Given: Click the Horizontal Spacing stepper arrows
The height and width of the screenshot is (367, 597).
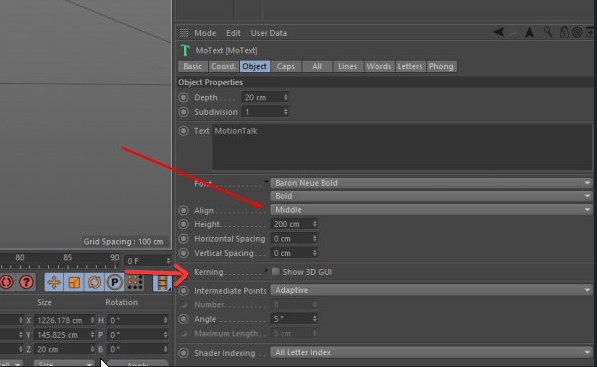Looking at the screenshot, I should [x=314, y=239].
